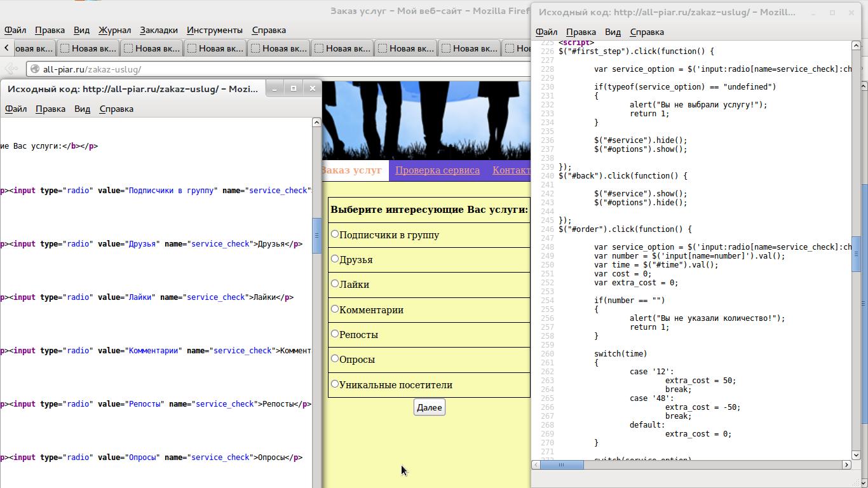The width and height of the screenshot is (868, 488).
Task: Click 'alert("Вы не выбрали услугу!");' code line
Action: (698, 105)
